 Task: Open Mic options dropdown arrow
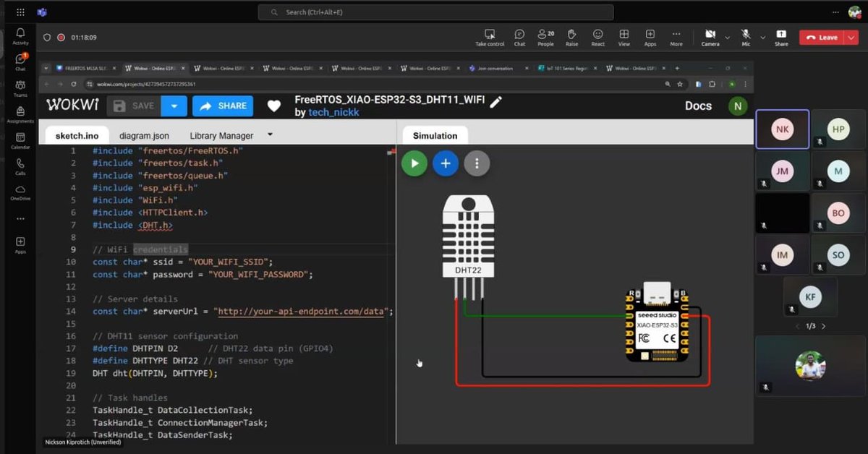coord(762,36)
